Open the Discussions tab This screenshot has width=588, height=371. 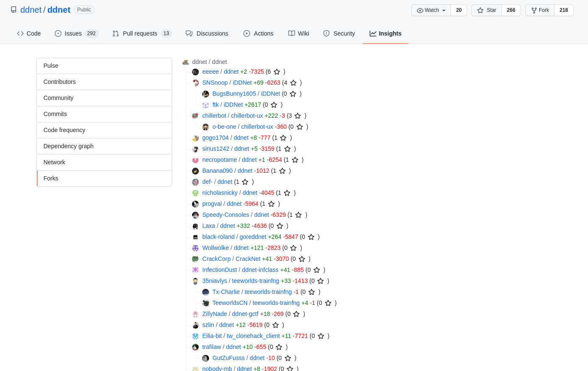tap(207, 33)
